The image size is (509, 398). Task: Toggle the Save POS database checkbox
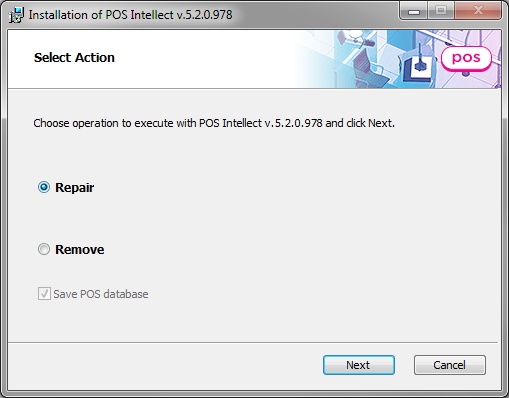[44, 294]
